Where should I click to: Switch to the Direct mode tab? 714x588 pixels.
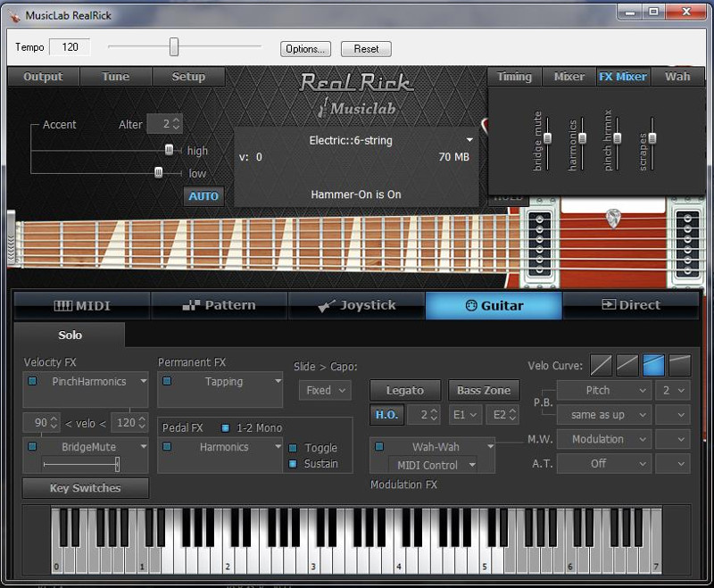click(631, 305)
